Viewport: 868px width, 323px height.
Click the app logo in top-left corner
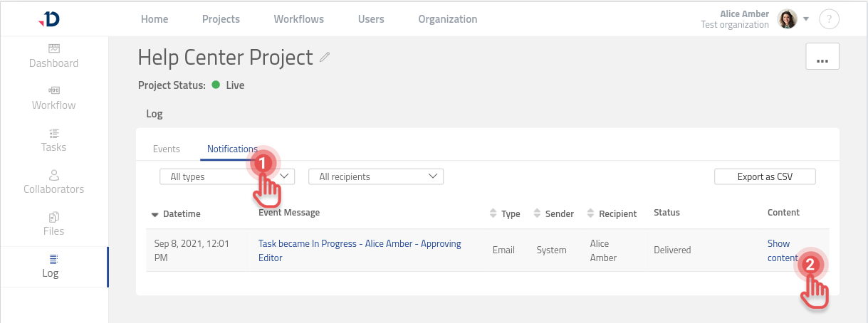click(x=49, y=19)
